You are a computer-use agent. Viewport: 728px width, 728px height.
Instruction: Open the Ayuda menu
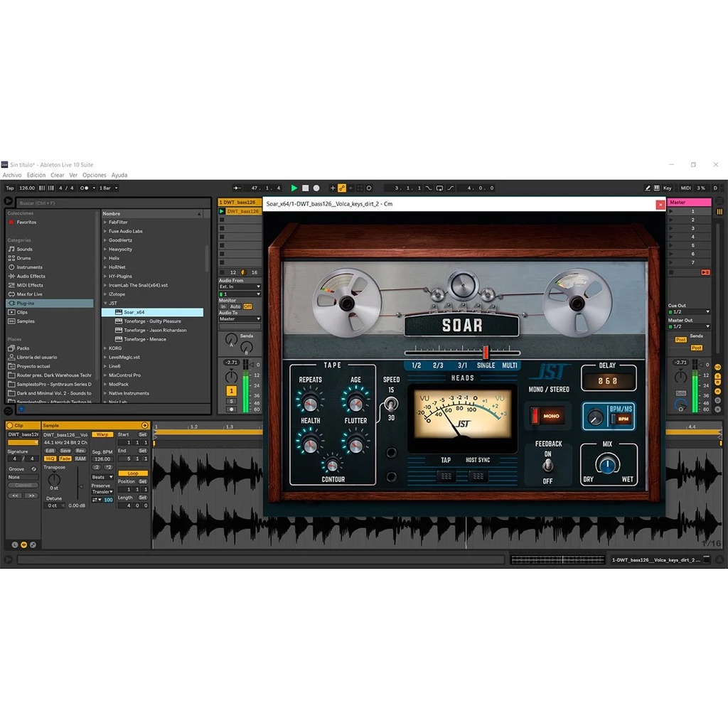click(119, 175)
